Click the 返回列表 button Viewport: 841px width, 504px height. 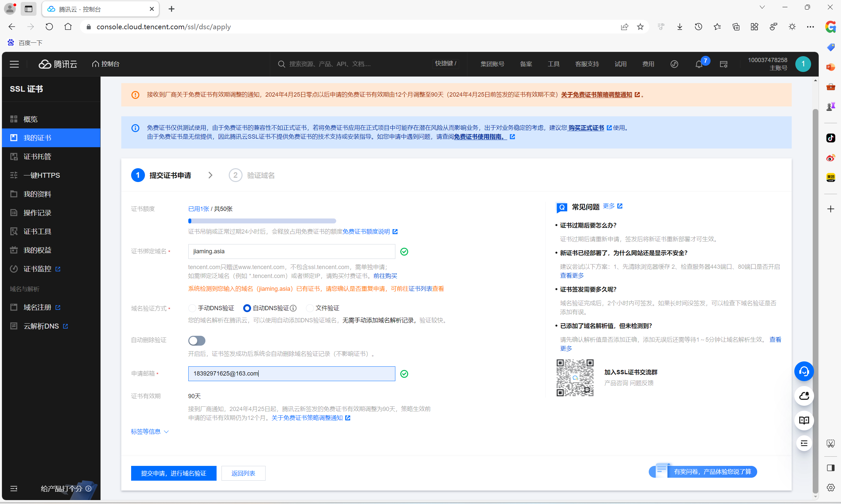(x=243, y=473)
